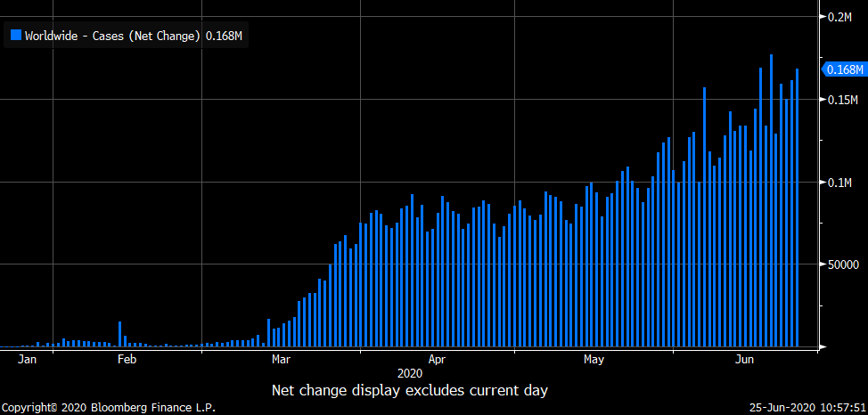Select the Worldwide - Cases (Net Change) legend label
Viewport: 868px width, 415px height.
coord(112,36)
